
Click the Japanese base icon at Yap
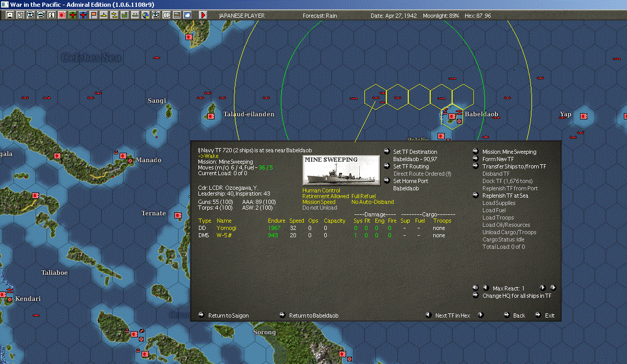(x=584, y=116)
